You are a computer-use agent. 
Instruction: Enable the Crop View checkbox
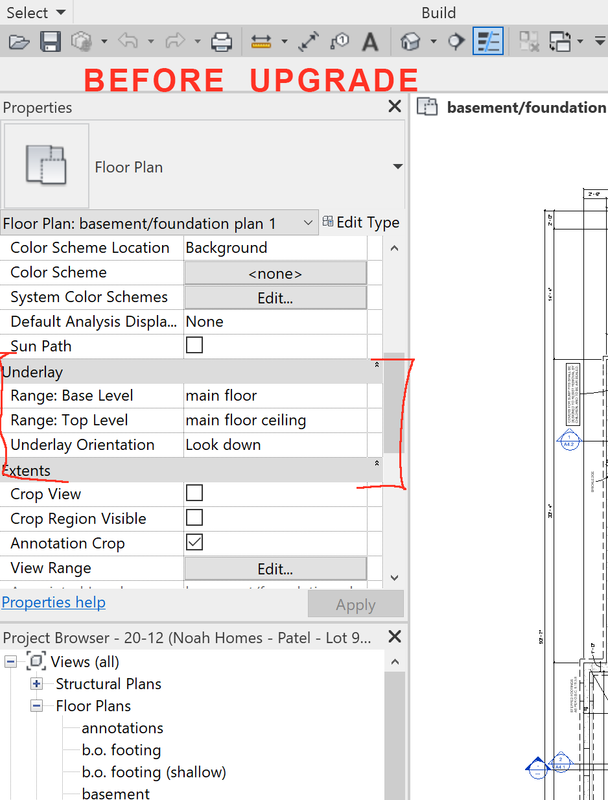pyautogui.click(x=194, y=493)
